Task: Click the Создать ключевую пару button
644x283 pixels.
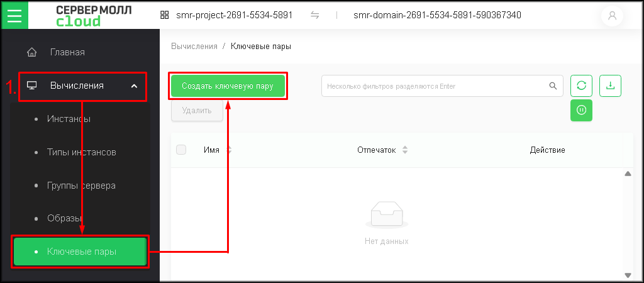Action: (x=228, y=86)
